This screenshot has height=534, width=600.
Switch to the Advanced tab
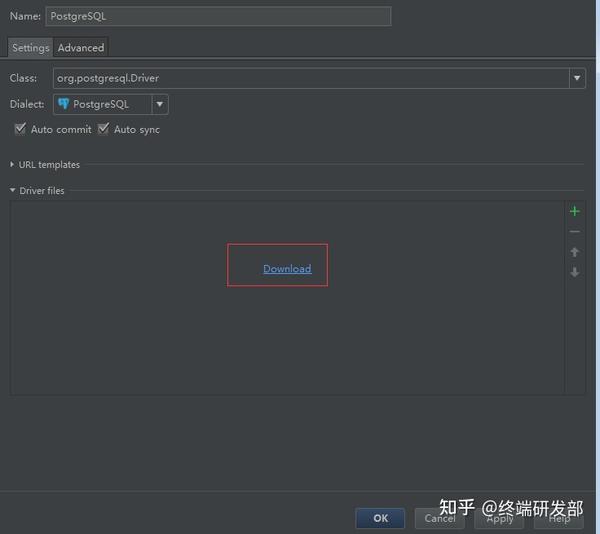pos(81,48)
